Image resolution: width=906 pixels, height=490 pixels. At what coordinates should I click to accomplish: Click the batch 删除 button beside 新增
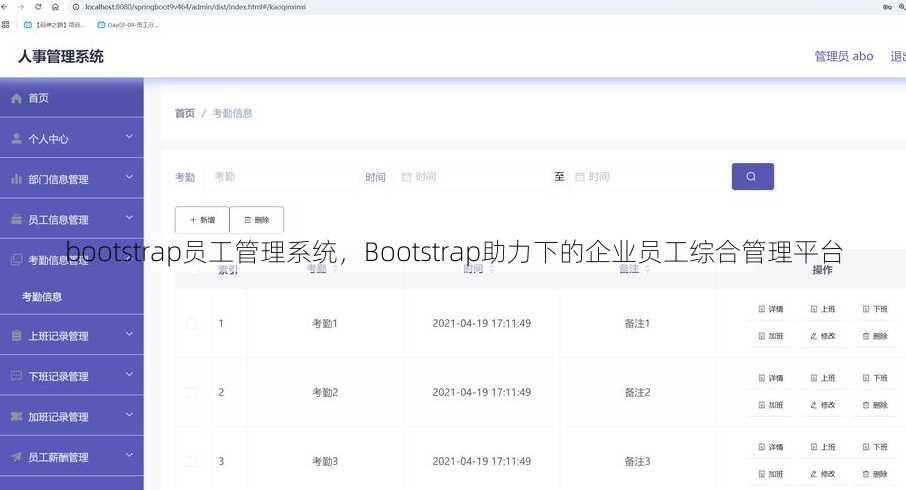[257, 220]
